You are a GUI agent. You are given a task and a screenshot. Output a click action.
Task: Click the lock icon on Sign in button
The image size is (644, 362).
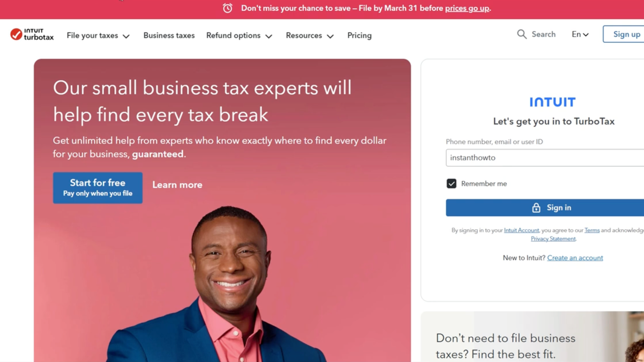tap(536, 208)
